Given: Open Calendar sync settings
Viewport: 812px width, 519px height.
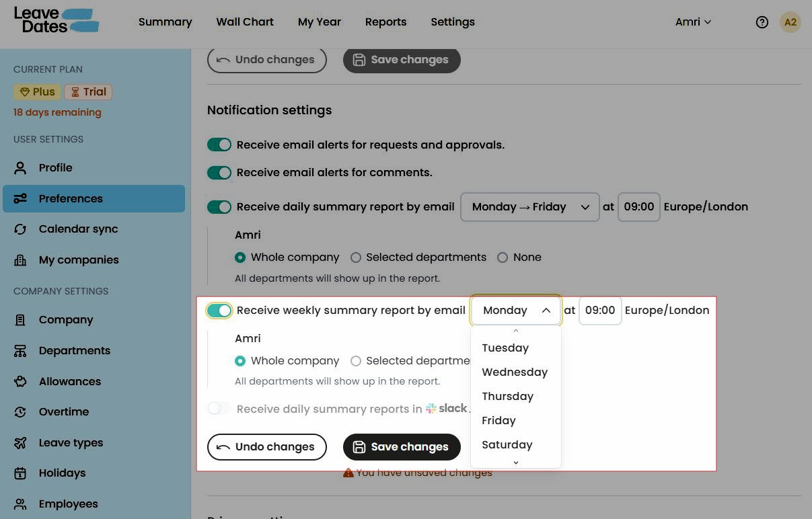Looking at the screenshot, I should (x=94, y=229).
